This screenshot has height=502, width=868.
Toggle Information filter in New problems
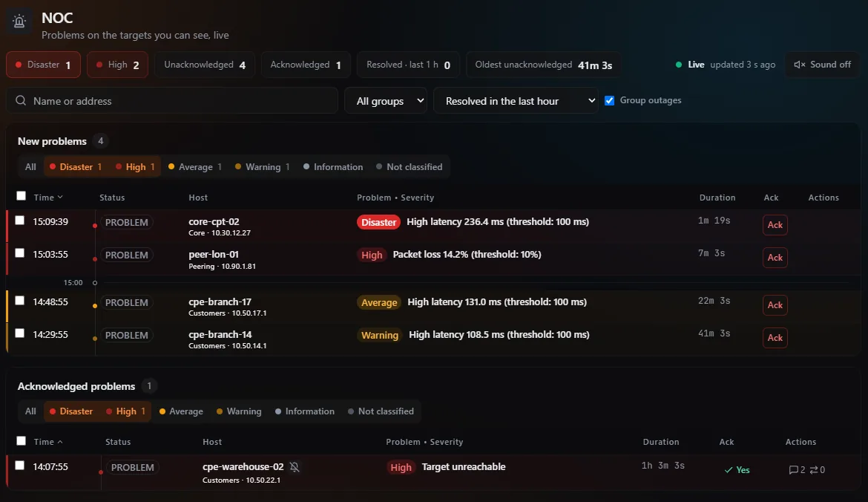click(x=333, y=167)
